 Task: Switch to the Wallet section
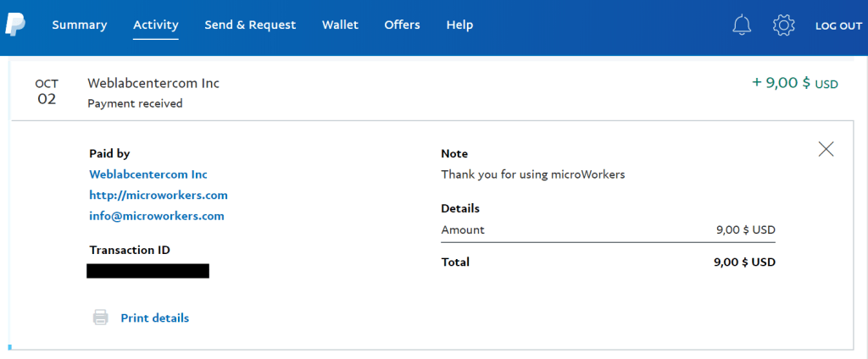coord(340,25)
